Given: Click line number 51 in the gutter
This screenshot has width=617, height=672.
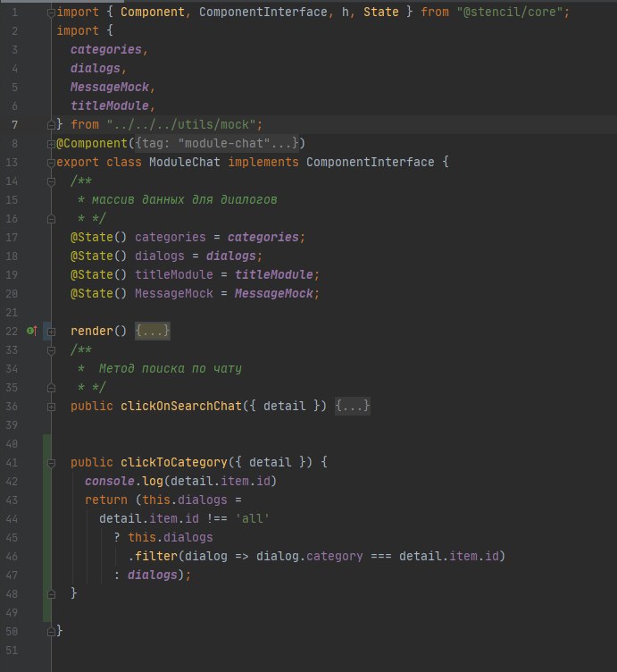Looking at the screenshot, I should [12, 651].
